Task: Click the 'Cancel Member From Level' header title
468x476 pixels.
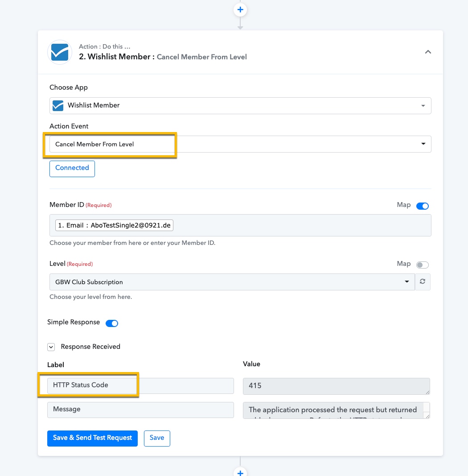Action: [202, 57]
